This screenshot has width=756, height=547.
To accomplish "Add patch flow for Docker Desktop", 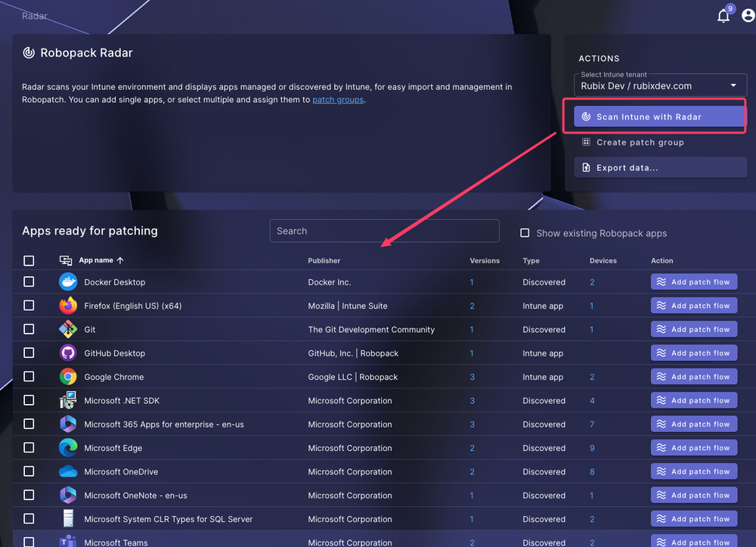I will tap(694, 281).
